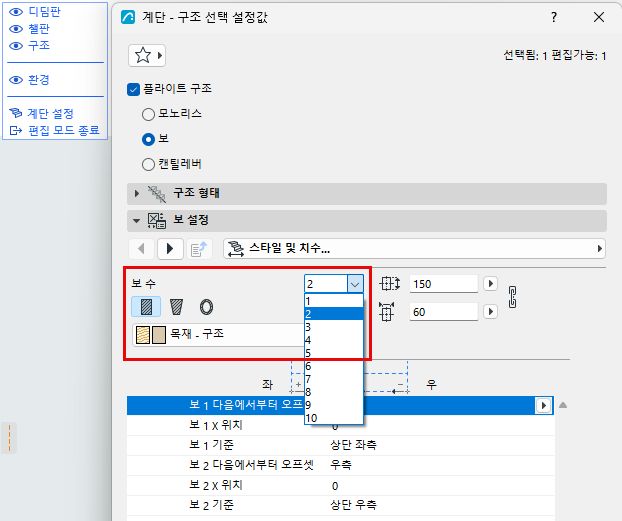The height and width of the screenshot is (521, 622).
Task: Toggle the chain link dimensions icon
Action: [512, 297]
